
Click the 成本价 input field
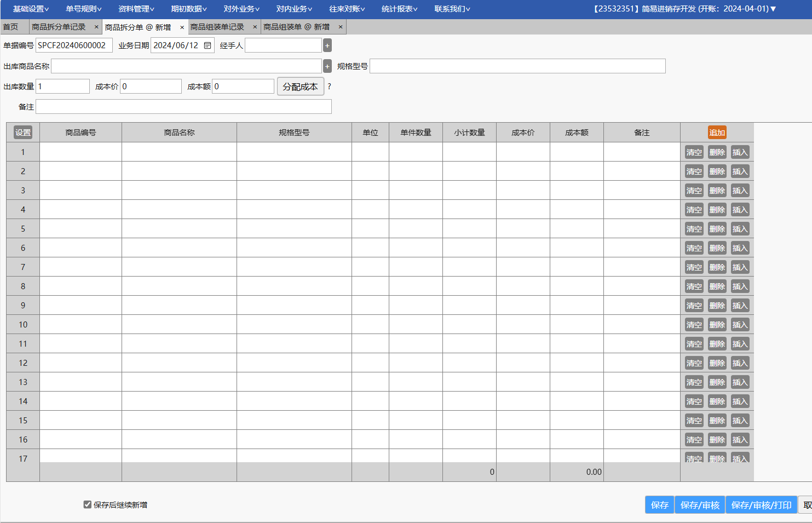coord(151,87)
